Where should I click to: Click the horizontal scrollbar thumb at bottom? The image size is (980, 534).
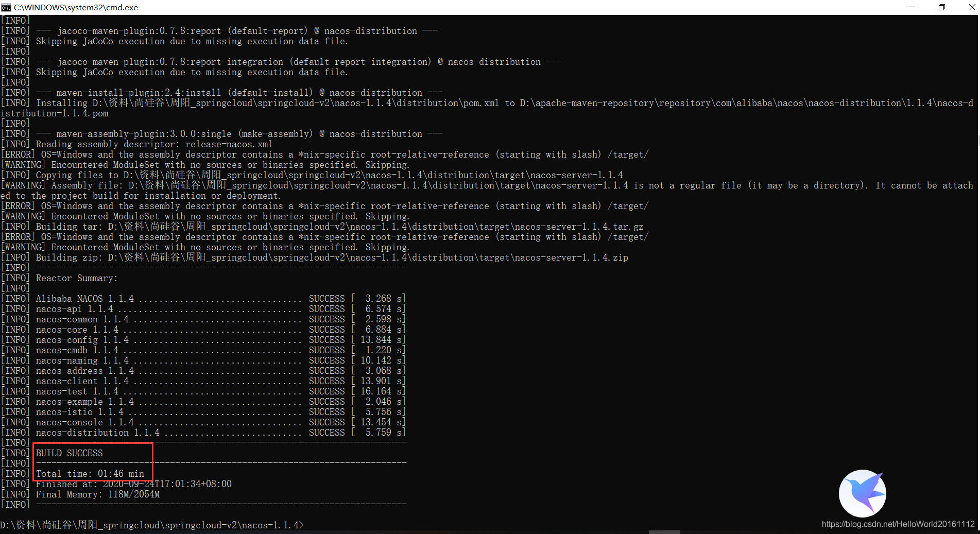(x=664, y=532)
